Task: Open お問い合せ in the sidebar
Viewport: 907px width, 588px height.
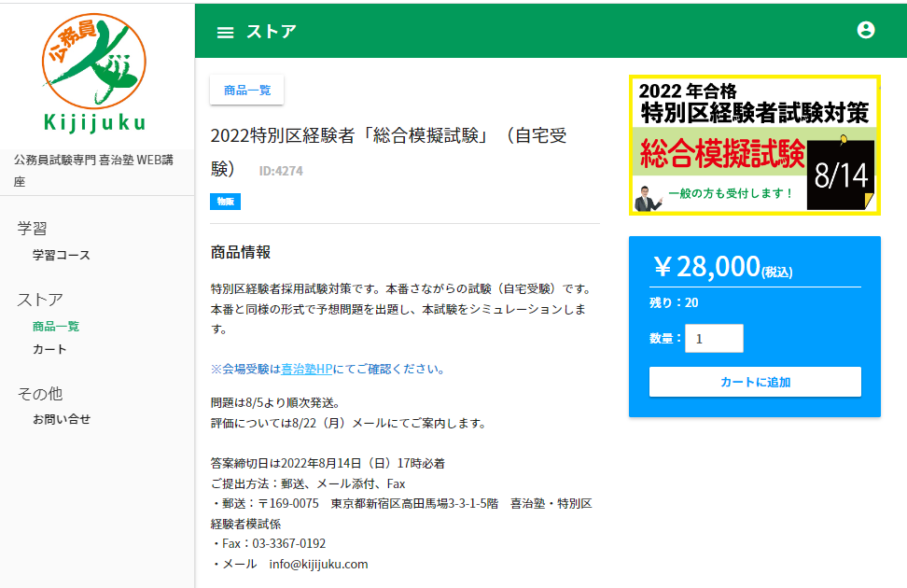Action: pos(62,419)
